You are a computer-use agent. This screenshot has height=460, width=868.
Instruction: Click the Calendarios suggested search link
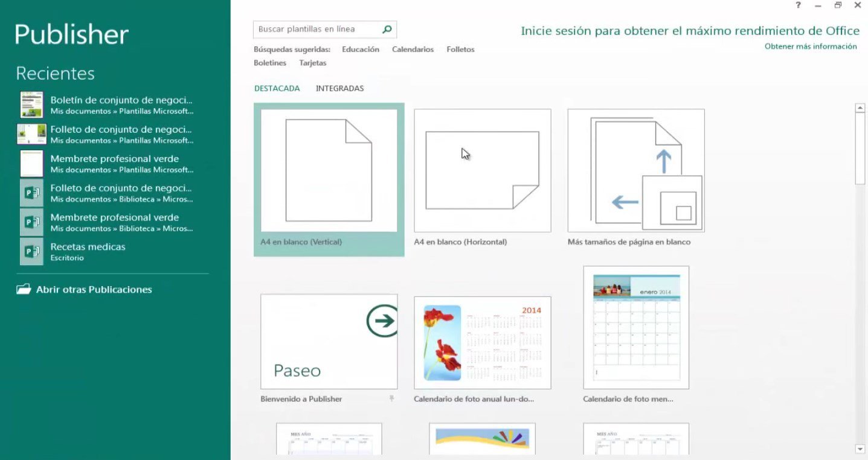413,50
